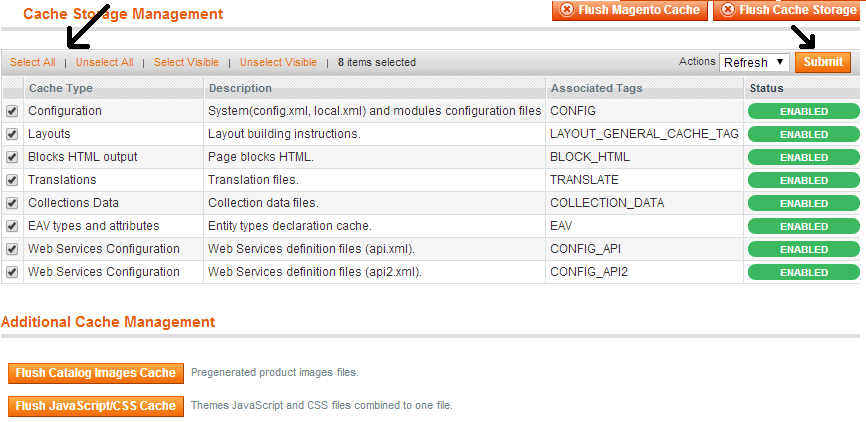Toggle the EAV types and attributes checkbox
This screenshot has height=422, width=866.
(x=12, y=226)
